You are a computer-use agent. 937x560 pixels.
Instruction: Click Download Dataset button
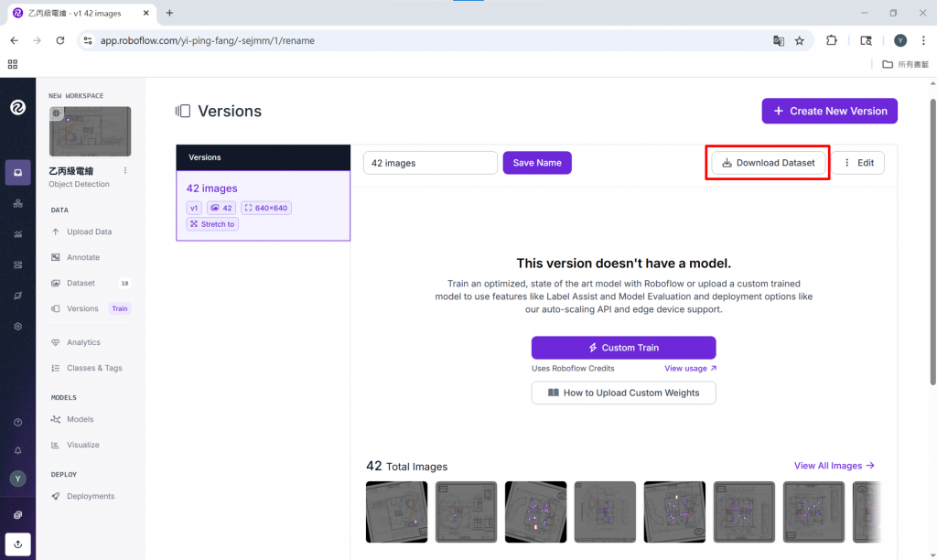tap(768, 163)
